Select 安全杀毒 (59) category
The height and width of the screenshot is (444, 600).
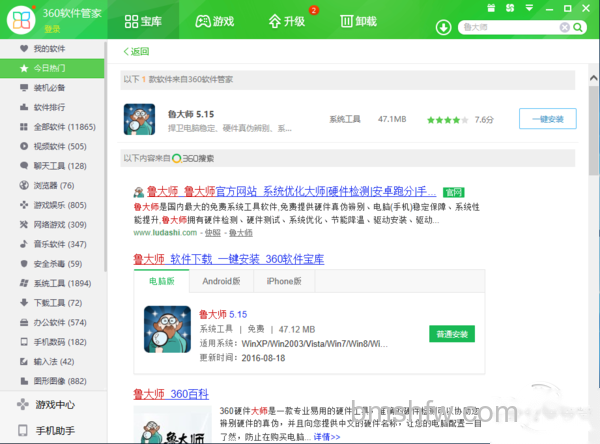point(52,264)
